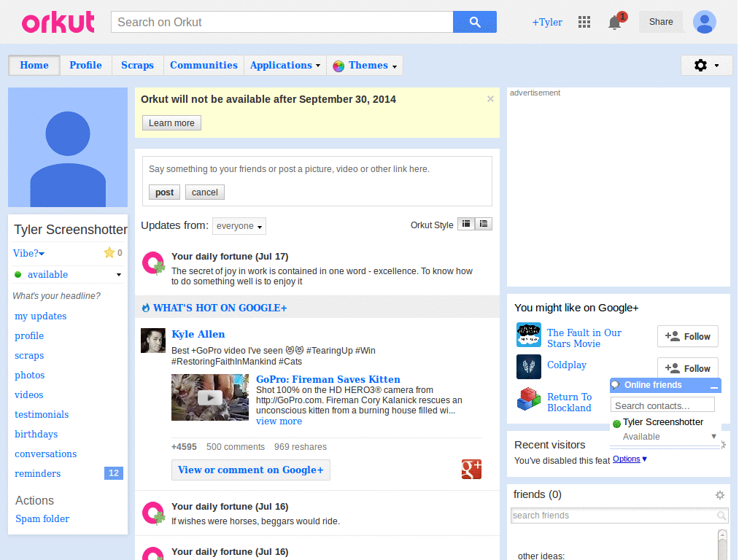This screenshot has width=747, height=560.
Task: Click the Jul 17 daily fortune icon
Action: click(x=153, y=263)
